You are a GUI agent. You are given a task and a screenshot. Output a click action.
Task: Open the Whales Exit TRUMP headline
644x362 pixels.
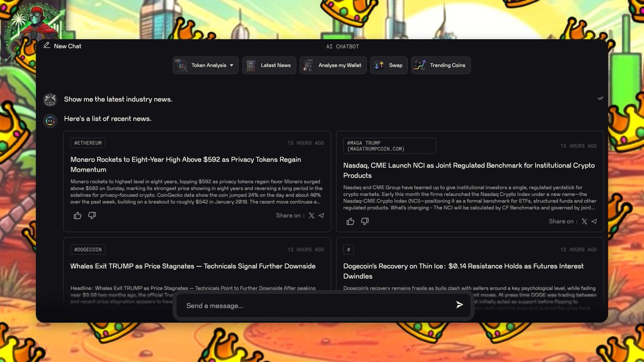(x=193, y=266)
